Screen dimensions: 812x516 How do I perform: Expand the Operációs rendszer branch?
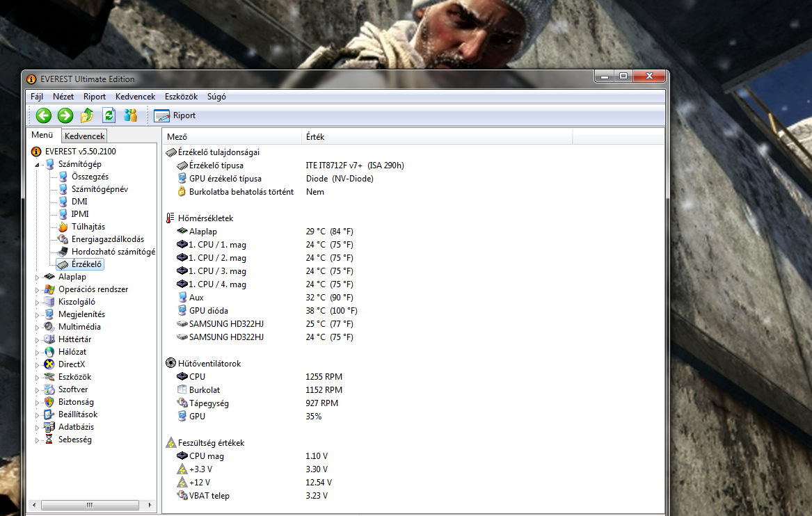(x=37, y=290)
